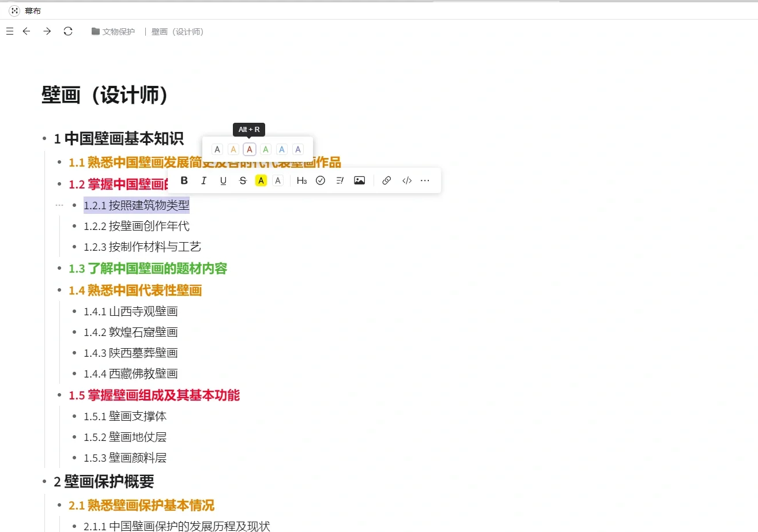Open options menu beside 1.2.1 item
Screen dimensions: 758x532
pos(59,205)
